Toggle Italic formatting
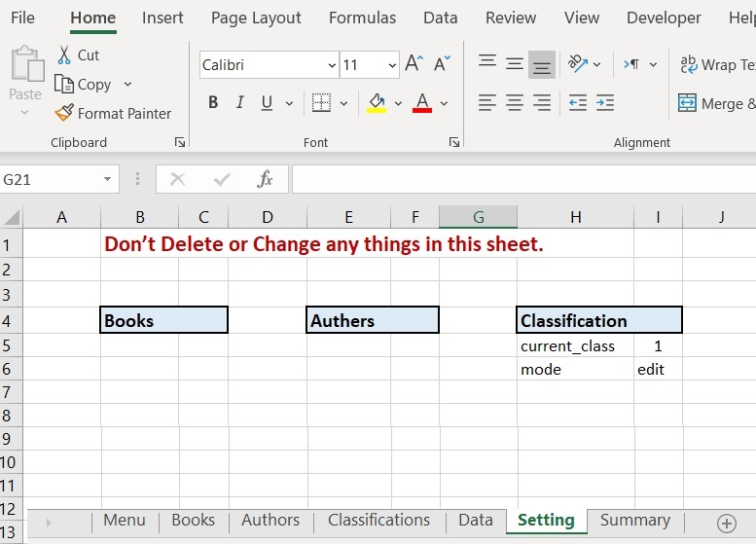Image resolution: width=756 pixels, height=544 pixels. point(239,103)
